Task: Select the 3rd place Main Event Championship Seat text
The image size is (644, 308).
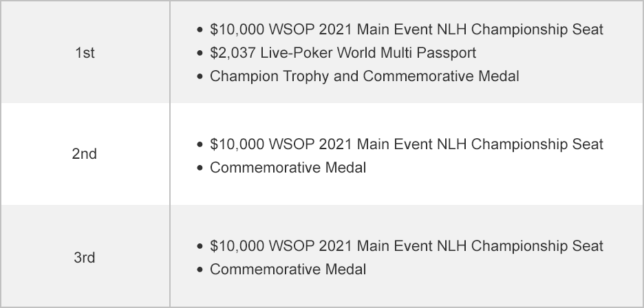Action: [x=406, y=246]
